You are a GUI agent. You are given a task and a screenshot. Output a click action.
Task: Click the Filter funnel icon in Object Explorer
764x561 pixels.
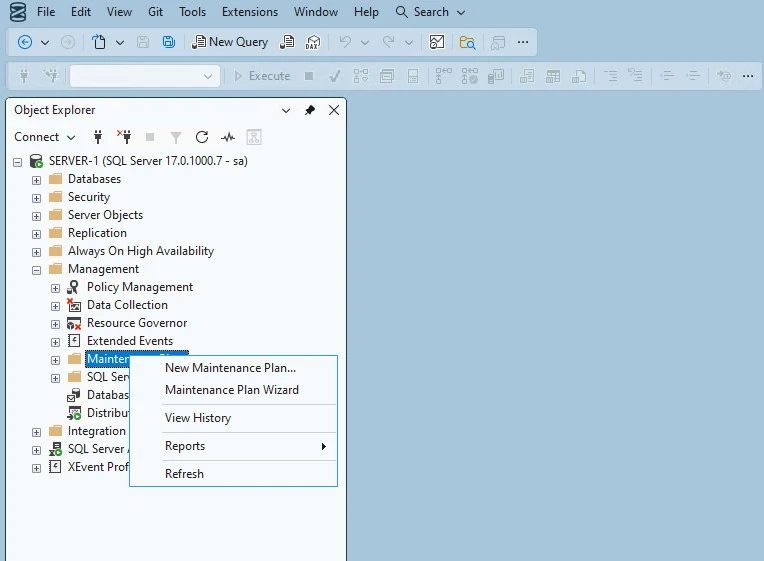pos(175,138)
